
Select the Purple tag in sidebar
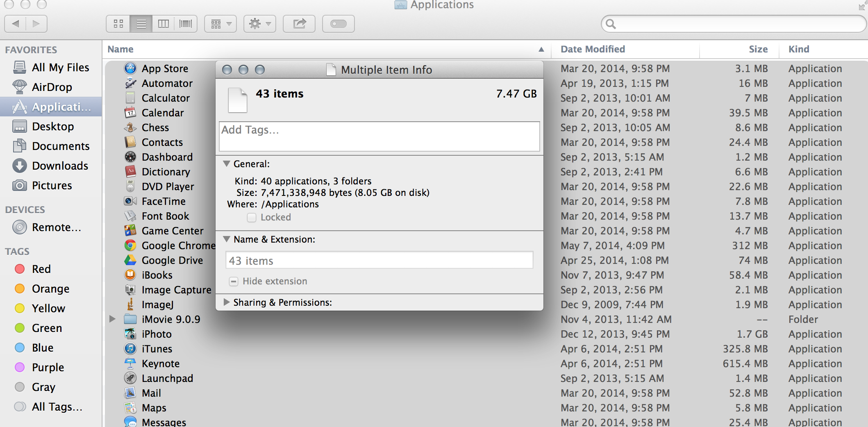(51, 367)
